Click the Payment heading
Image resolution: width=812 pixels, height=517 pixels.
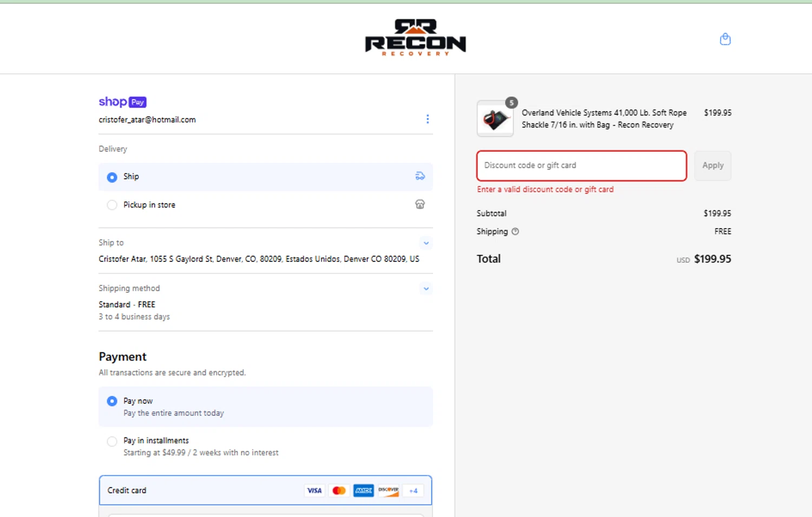point(122,357)
